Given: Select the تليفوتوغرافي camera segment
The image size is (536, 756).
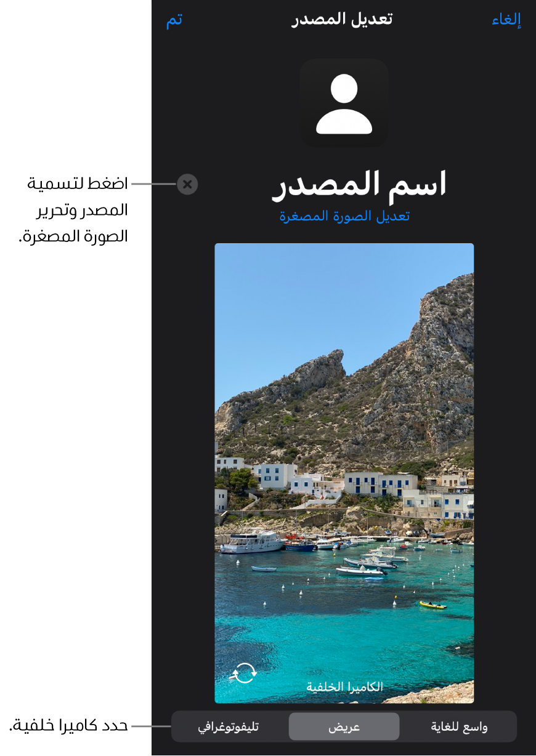Looking at the screenshot, I should pyautogui.click(x=229, y=727).
